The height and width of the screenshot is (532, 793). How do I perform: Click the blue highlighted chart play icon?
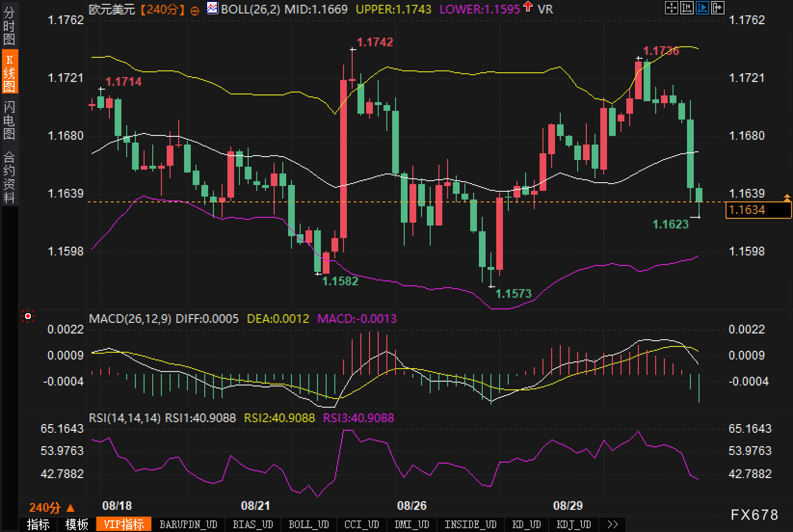702,8
